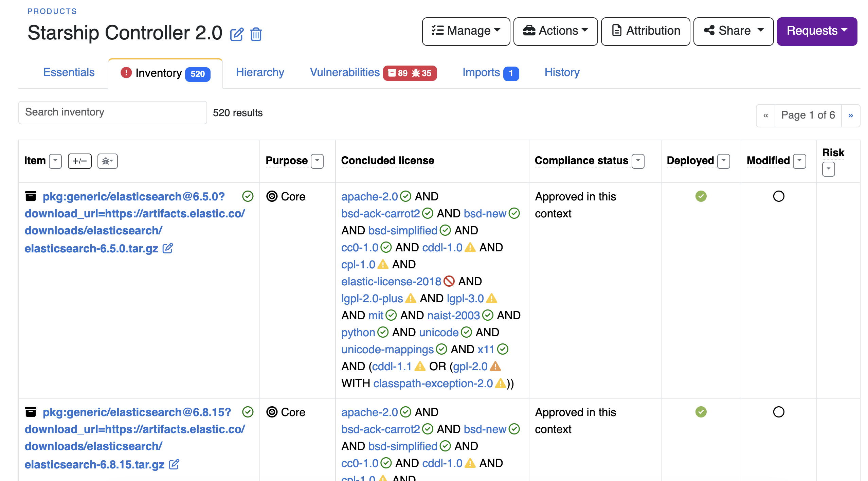Click the warning icon next to first-row cpl-1.0

[383, 264]
